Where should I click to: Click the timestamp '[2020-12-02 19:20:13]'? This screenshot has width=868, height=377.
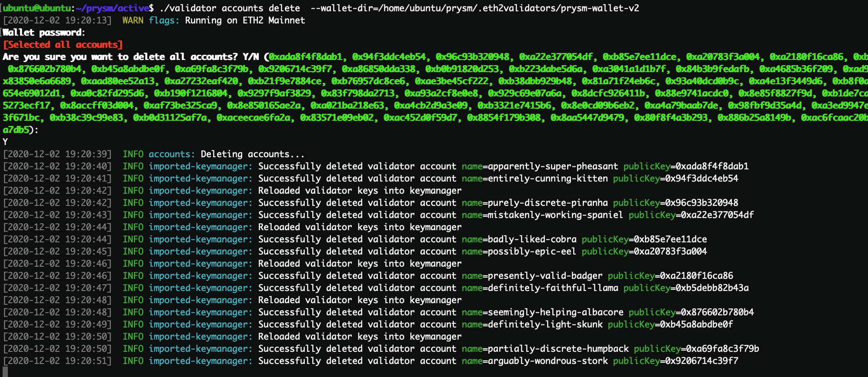(57, 20)
